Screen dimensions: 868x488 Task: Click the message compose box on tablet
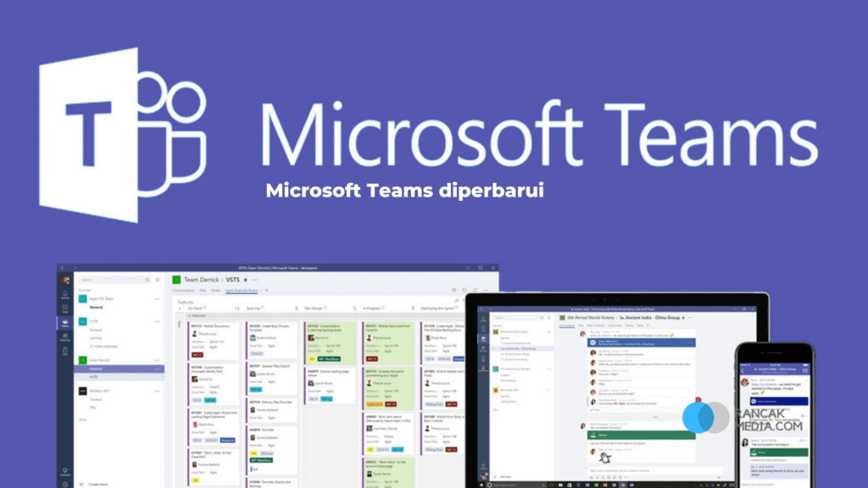pyautogui.click(x=654, y=471)
